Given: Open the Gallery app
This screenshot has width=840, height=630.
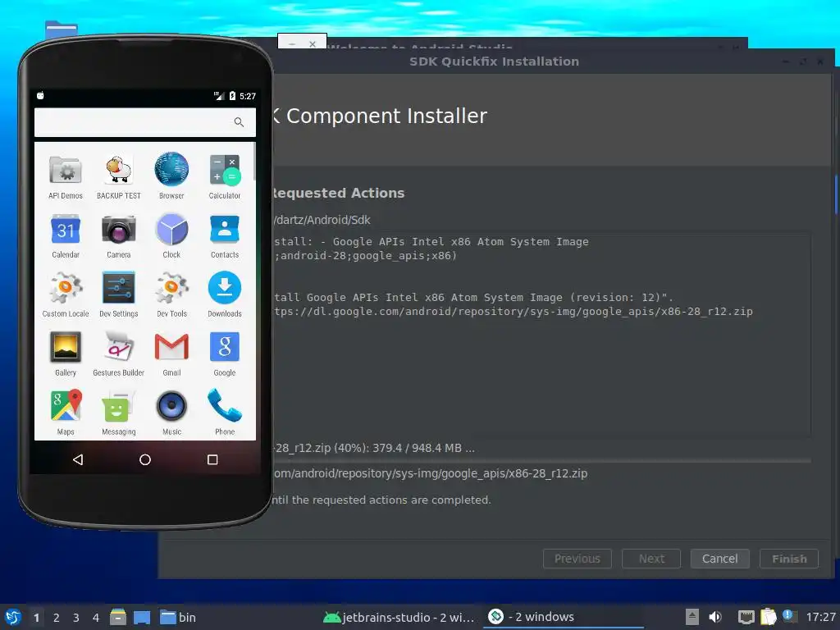Looking at the screenshot, I should click(x=66, y=354).
